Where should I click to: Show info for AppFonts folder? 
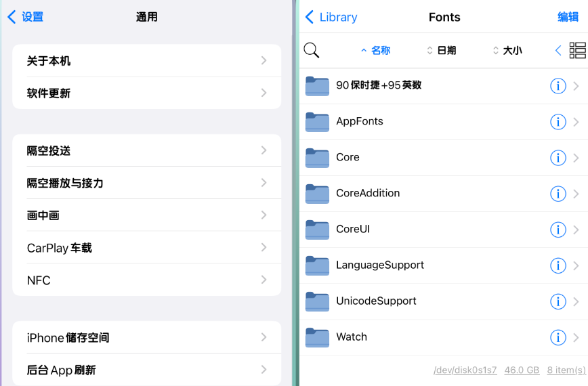click(558, 122)
